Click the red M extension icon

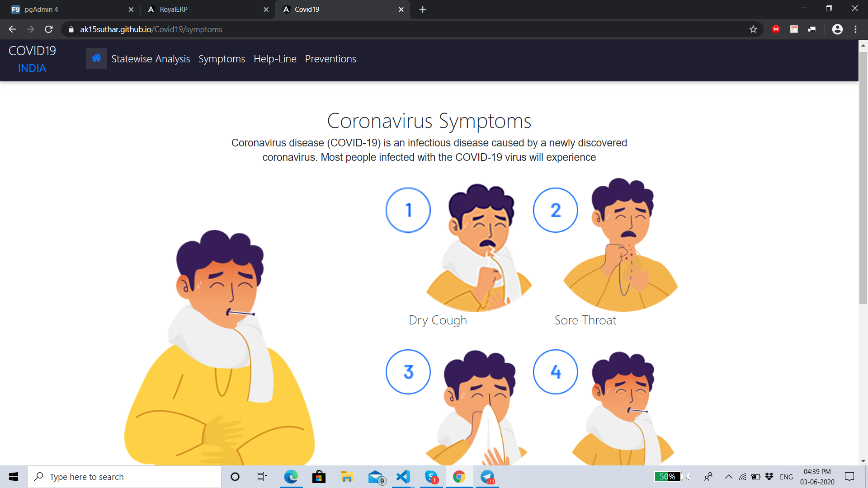776,29
